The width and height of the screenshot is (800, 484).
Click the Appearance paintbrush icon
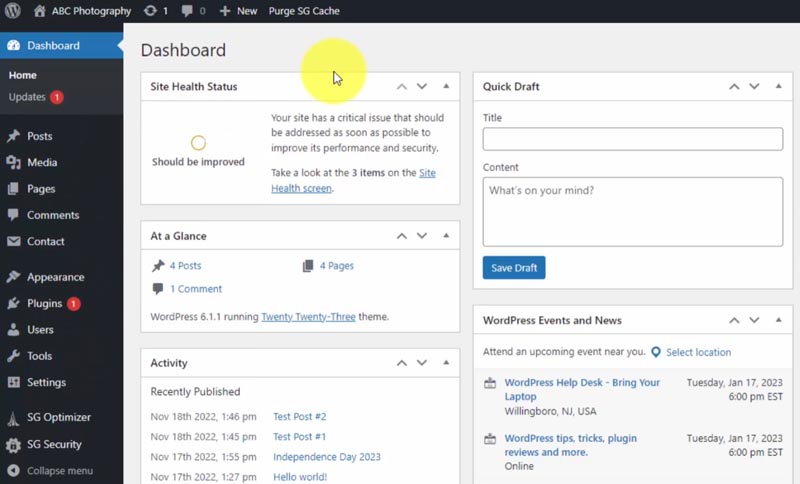(13, 276)
